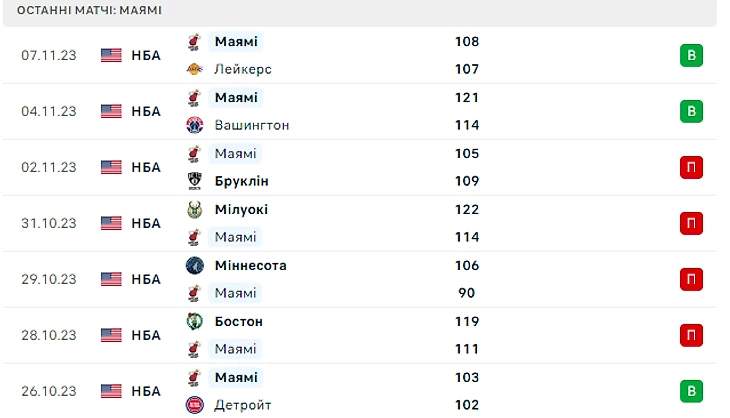
Task: Click the Washington Wizards logo
Action: pyautogui.click(x=194, y=126)
